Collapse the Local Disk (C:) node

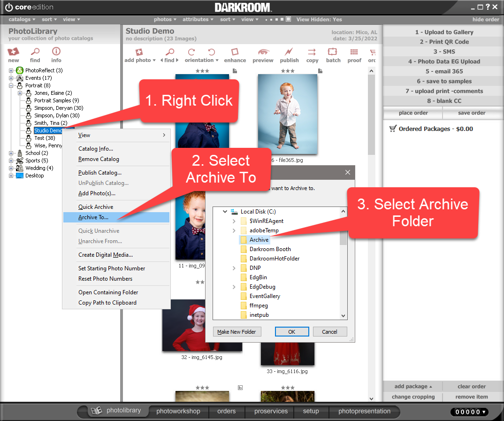225,212
